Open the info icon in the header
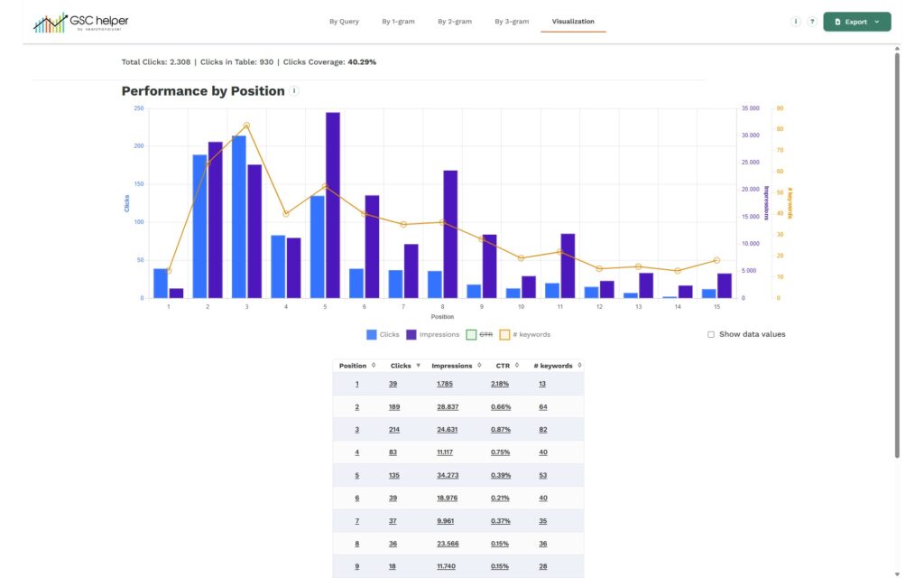The width and height of the screenshot is (924, 578). 795,22
